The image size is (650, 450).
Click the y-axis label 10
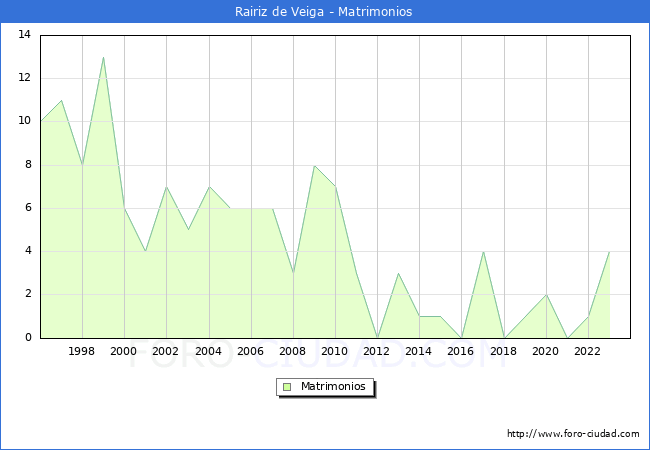coord(25,121)
